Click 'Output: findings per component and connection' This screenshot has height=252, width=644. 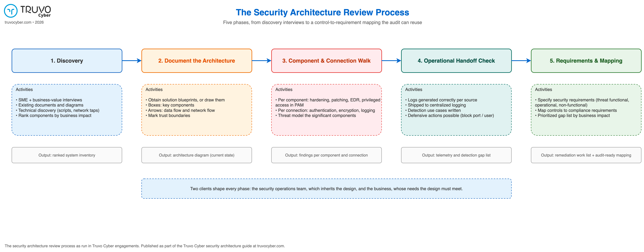(x=326, y=155)
